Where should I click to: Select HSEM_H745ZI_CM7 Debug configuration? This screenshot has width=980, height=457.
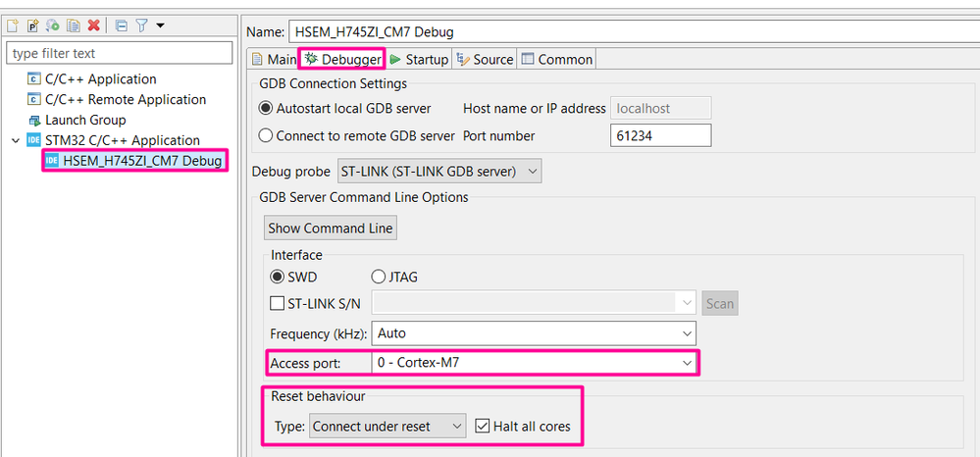[142, 161]
